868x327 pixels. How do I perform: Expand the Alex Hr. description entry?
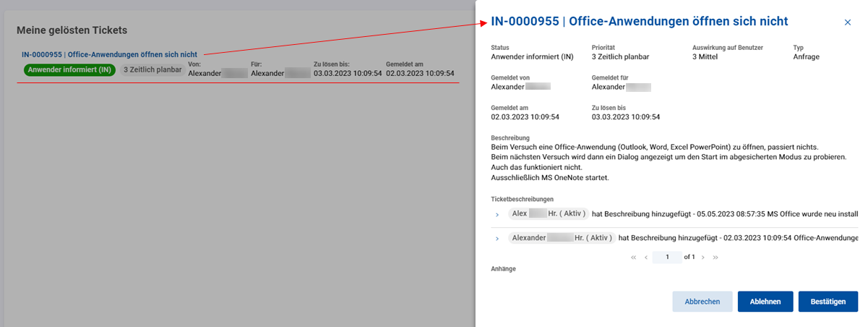pos(497,215)
